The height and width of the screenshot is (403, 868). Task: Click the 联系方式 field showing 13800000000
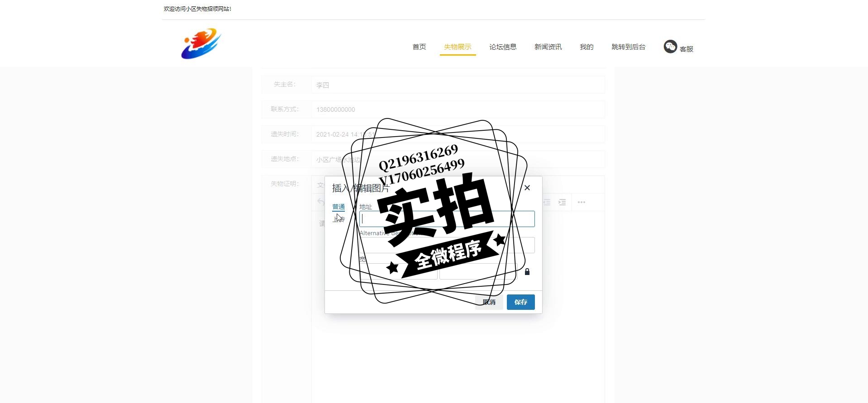(x=458, y=109)
